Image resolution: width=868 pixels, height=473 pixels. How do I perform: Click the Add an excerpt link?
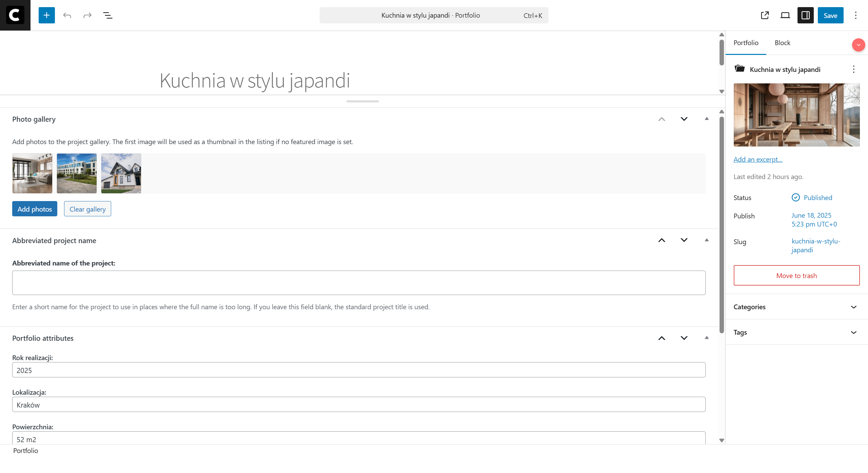pyautogui.click(x=758, y=159)
